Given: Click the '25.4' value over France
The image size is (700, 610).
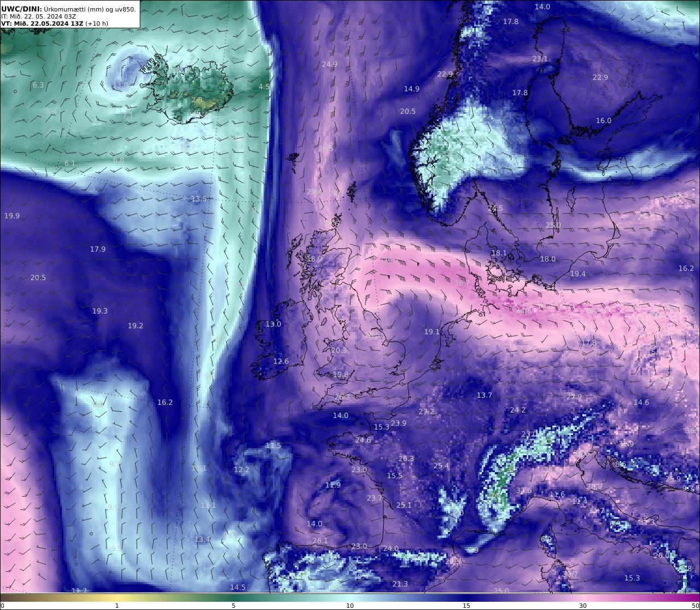Looking at the screenshot, I should 441,466.
